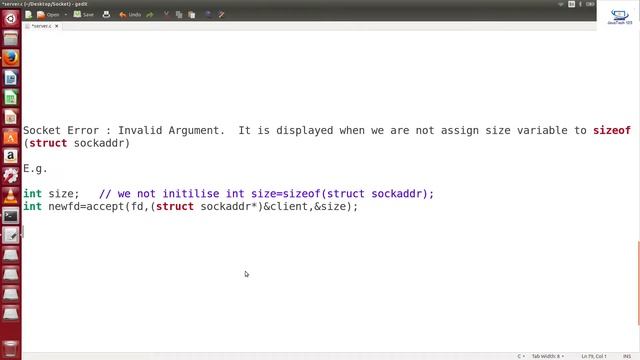This screenshot has height=360, width=640.
Task: Open the language mode C dropdown
Action: (521, 356)
